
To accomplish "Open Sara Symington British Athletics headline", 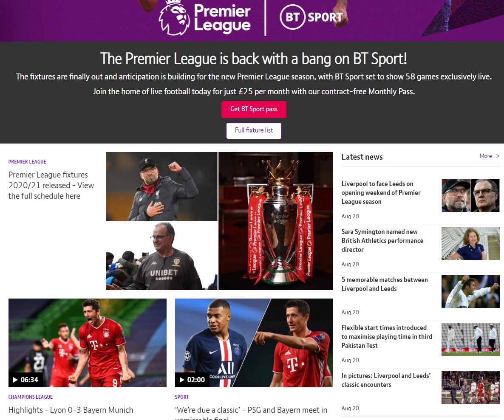I will (x=382, y=240).
